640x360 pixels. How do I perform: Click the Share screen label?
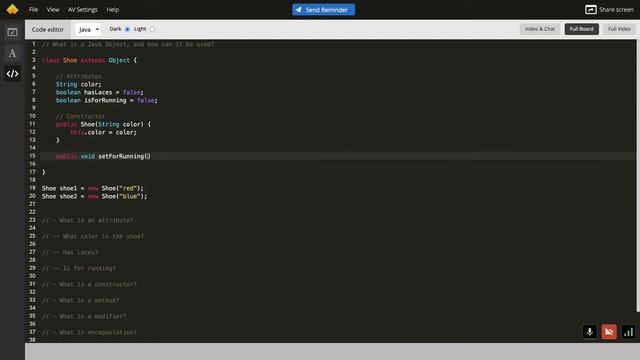pyautogui.click(x=616, y=9)
